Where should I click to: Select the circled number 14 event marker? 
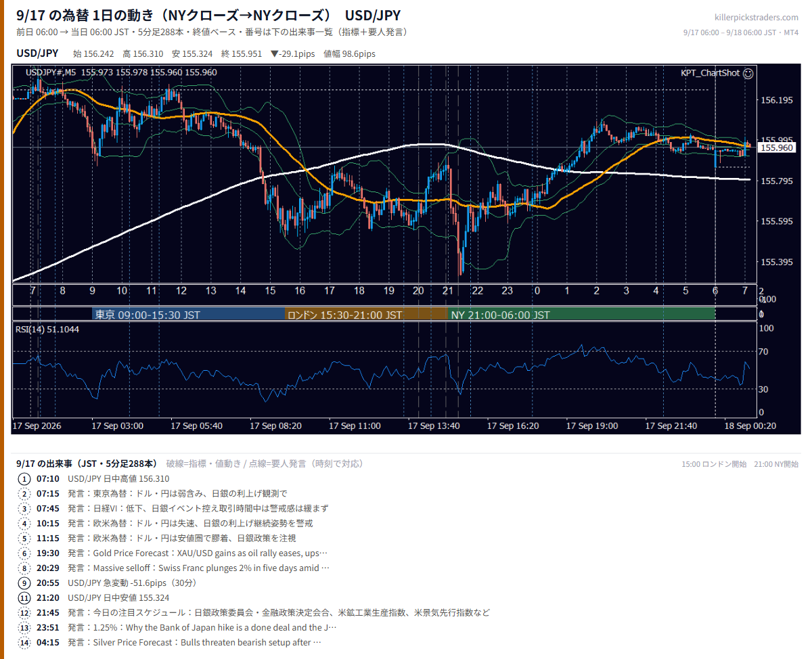tap(25, 642)
